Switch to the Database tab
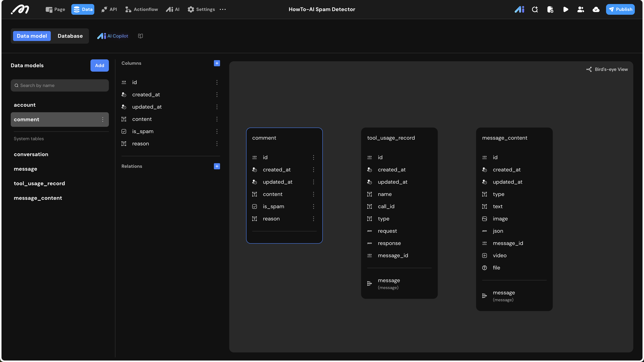644x362 pixels. 70,36
